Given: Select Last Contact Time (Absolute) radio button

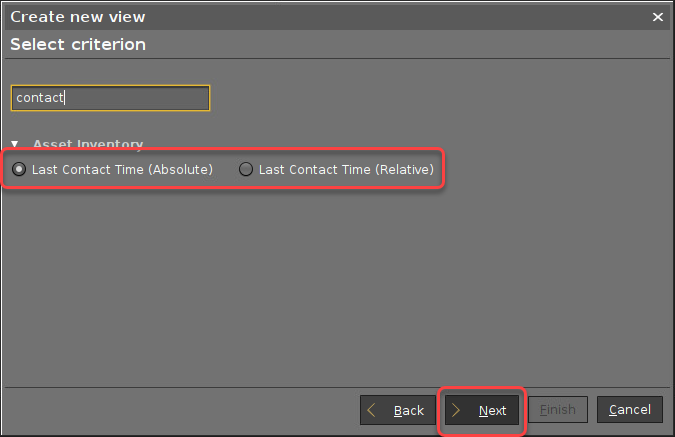Looking at the screenshot, I should click(x=18, y=170).
